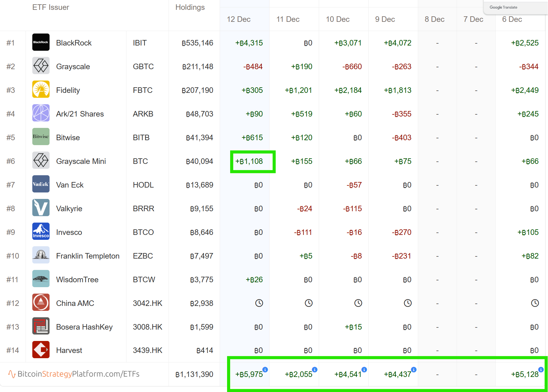Click Grayscale Mini 12 Dec +₿1,108 value
548x392 pixels.
tap(249, 161)
